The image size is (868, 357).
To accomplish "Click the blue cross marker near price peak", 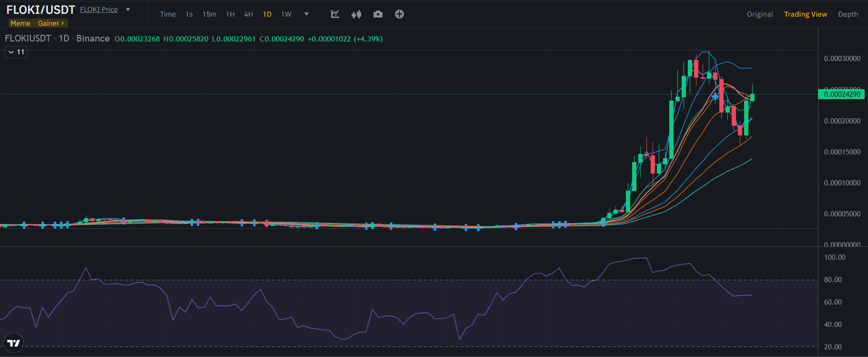I will pos(715,97).
